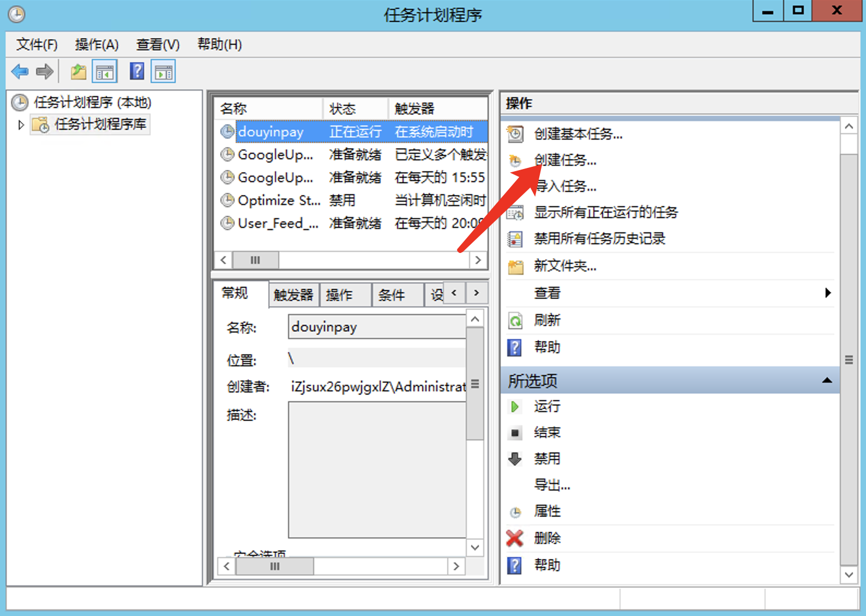Image resolution: width=866 pixels, height=616 pixels.
Task: Show more tabs with right chevron
Action: click(476, 293)
